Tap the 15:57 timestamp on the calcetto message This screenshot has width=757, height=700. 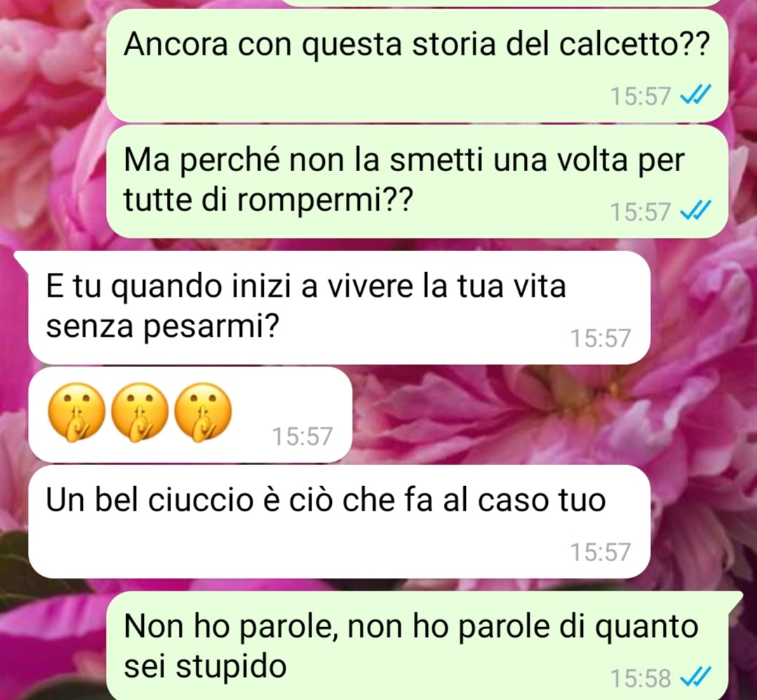(640, 96)
